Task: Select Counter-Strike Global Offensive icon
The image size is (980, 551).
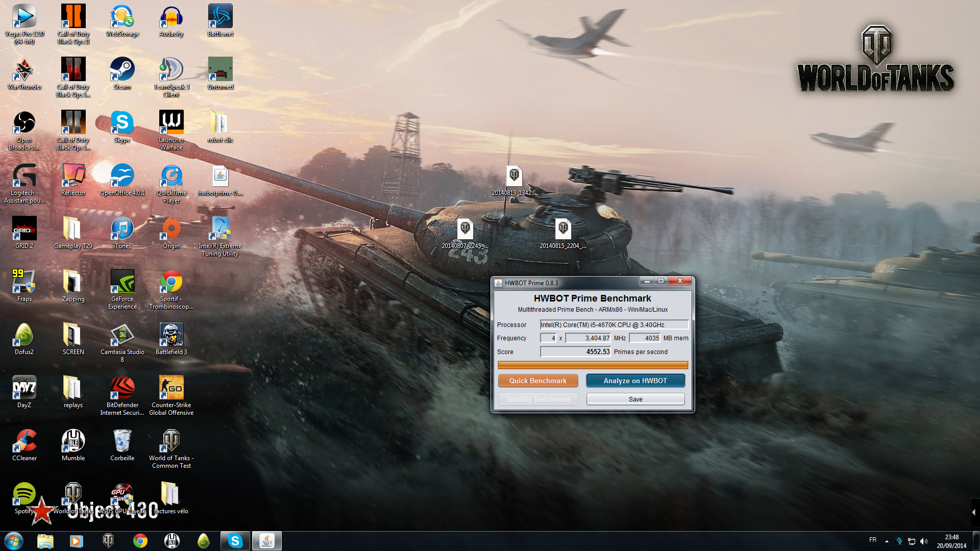Action: click(x=171, y=395)
